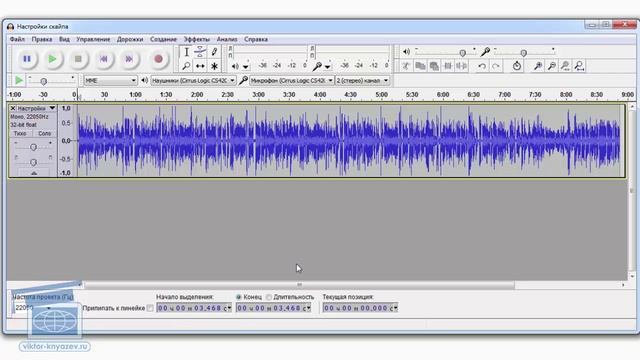Collapse the track with the up arrow
The height and width of the screenshot is (360, 640).
click(34, 173)
